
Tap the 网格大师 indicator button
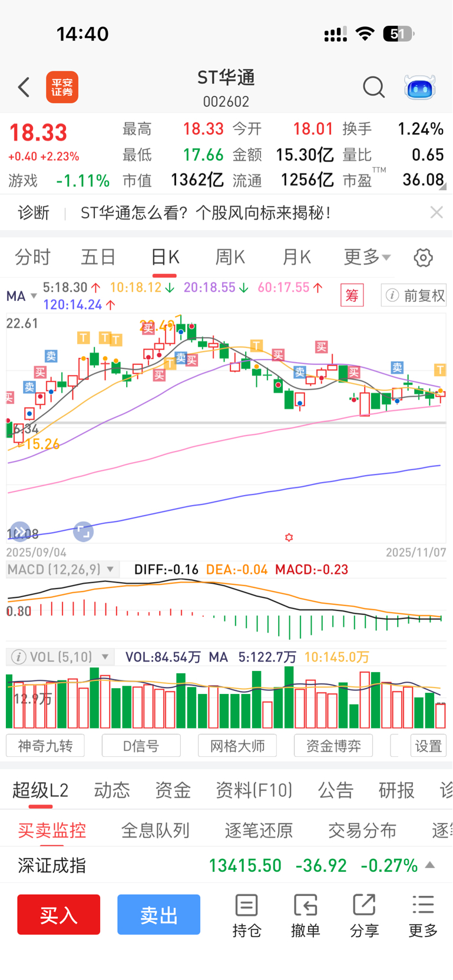click(x=237, y=746)
